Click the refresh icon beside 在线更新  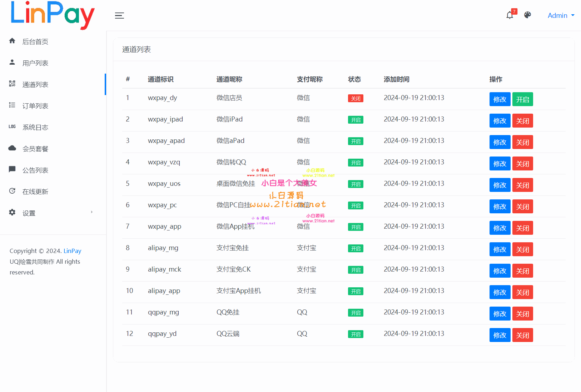[x=12, y=191]
